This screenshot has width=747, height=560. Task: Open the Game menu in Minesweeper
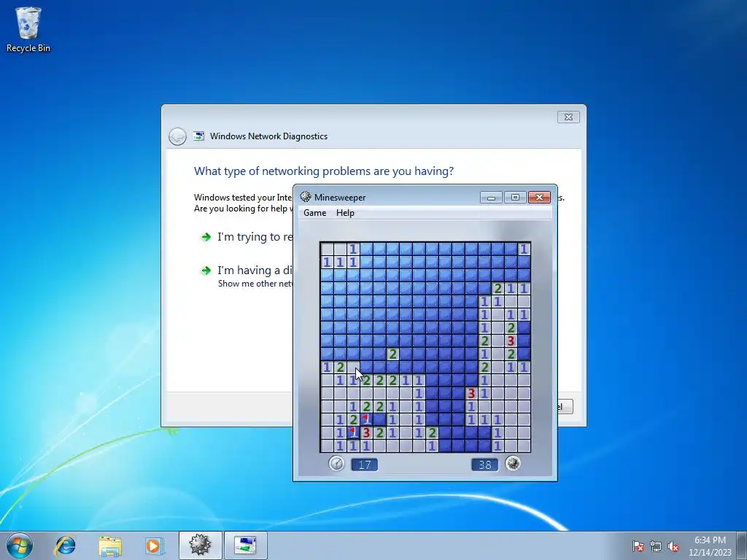315,213
